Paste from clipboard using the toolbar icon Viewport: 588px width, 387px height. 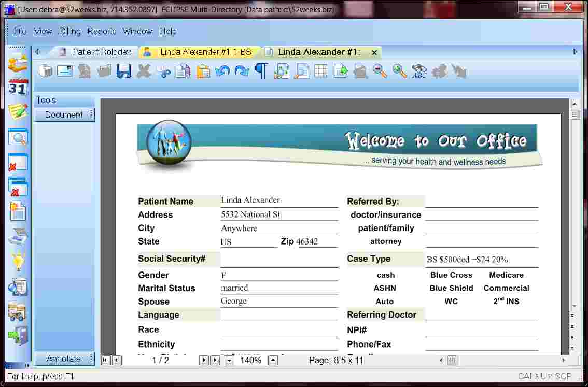coord(202,71)
